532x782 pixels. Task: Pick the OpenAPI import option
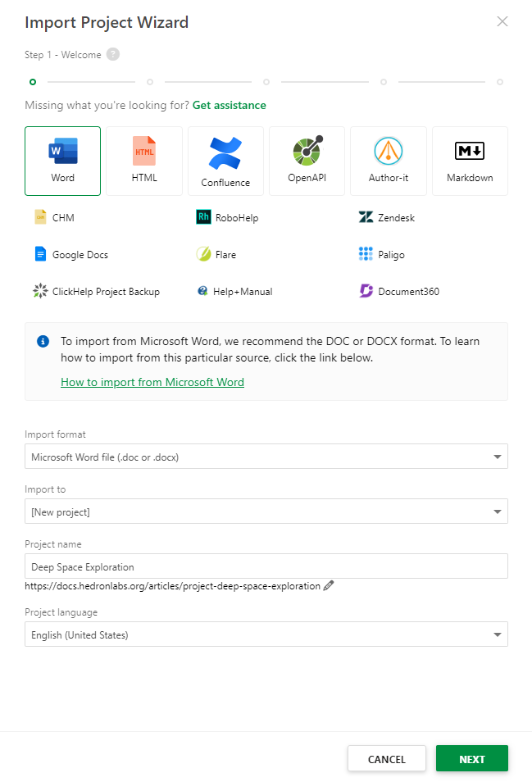[307, 161]
